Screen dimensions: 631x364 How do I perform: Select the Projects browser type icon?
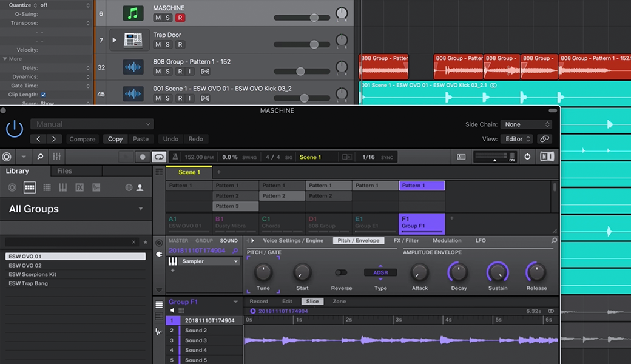tap(12, 187)
